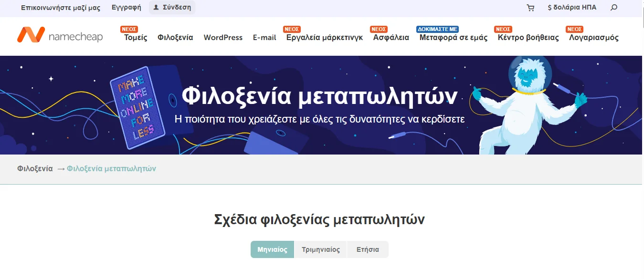This screenshot has height=279, width=644.
Task: Select the Μηνιαίος billing tab
Action: [x=272, y=249]
